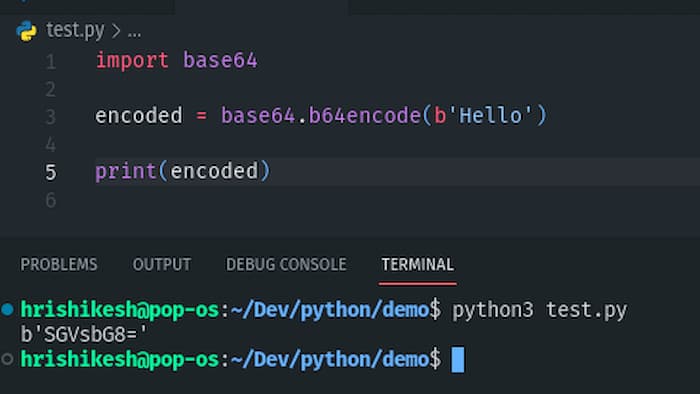
Task: Click terminal output b'SGVsbG8='
Action: click(84, 334)
